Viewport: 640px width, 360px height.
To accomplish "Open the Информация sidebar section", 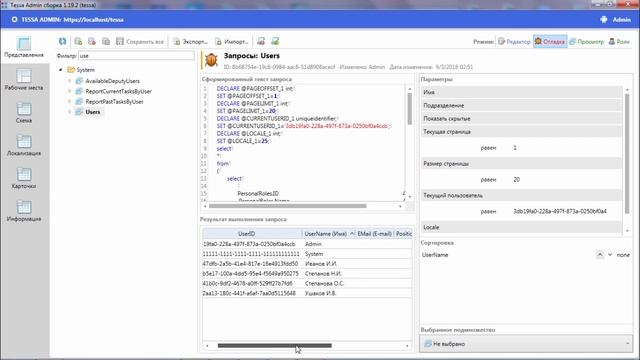I will pyautogui.click(x=24, y=211).
